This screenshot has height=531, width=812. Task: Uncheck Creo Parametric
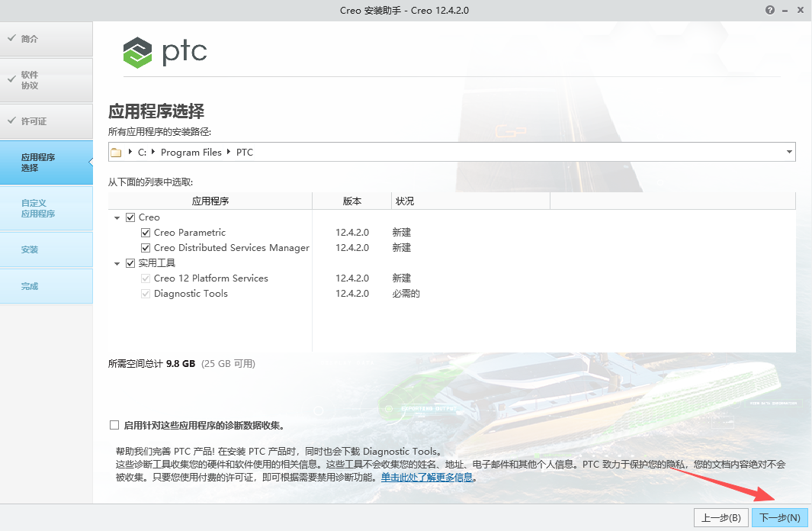point(145,232)
